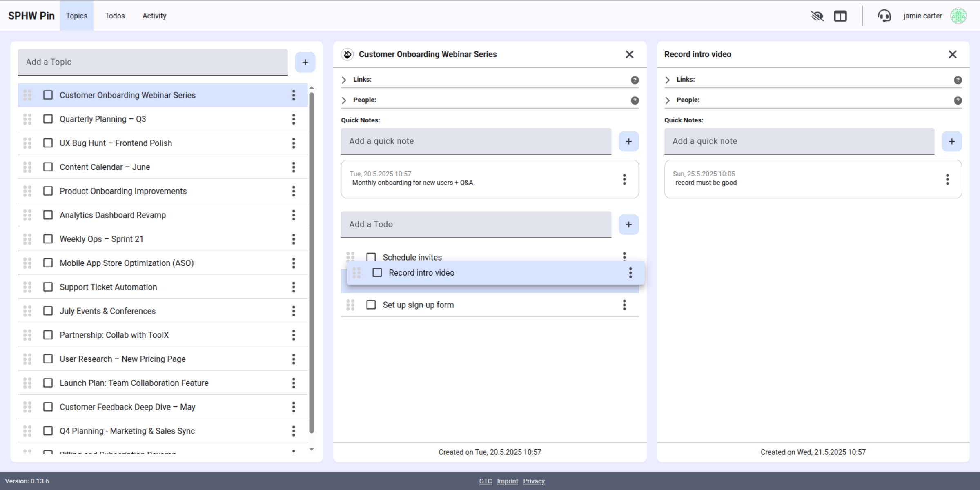The height and width of the screenshot is (490, 980).
Task: Open the Imprint footer link
Action: click(507, 481)
